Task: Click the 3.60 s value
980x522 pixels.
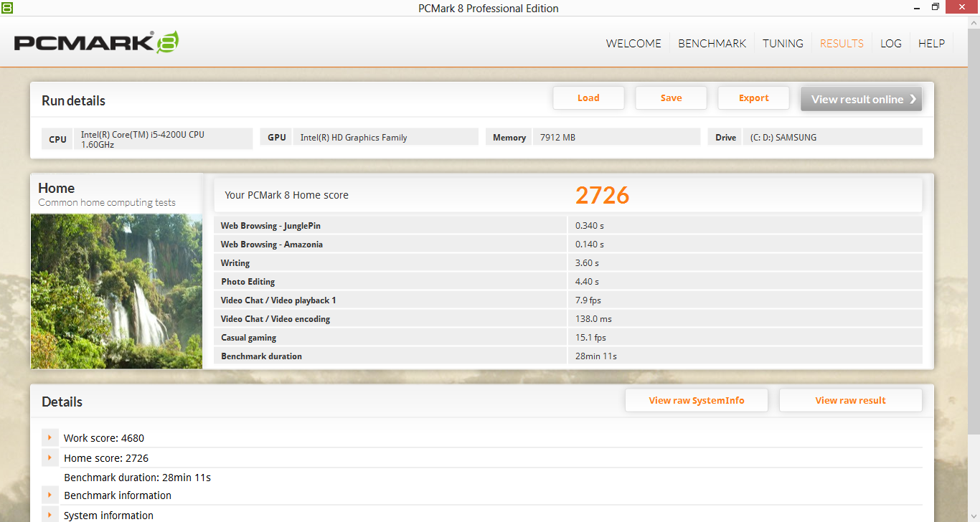Action: click(x=587, y=263)
